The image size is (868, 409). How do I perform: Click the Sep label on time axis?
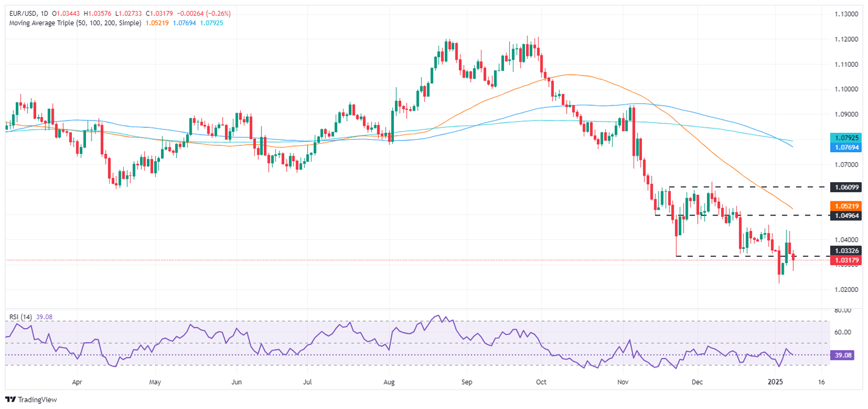pos(467,382)
